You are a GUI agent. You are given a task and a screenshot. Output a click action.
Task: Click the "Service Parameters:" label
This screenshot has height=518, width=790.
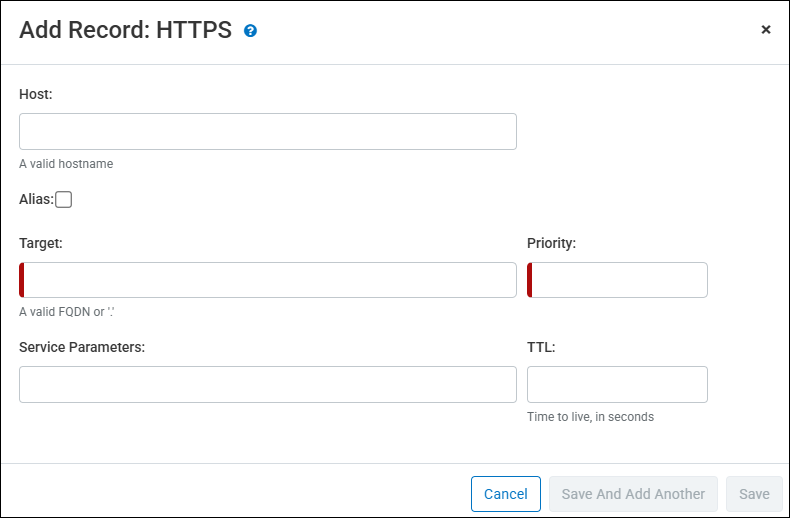pos(82,347)
